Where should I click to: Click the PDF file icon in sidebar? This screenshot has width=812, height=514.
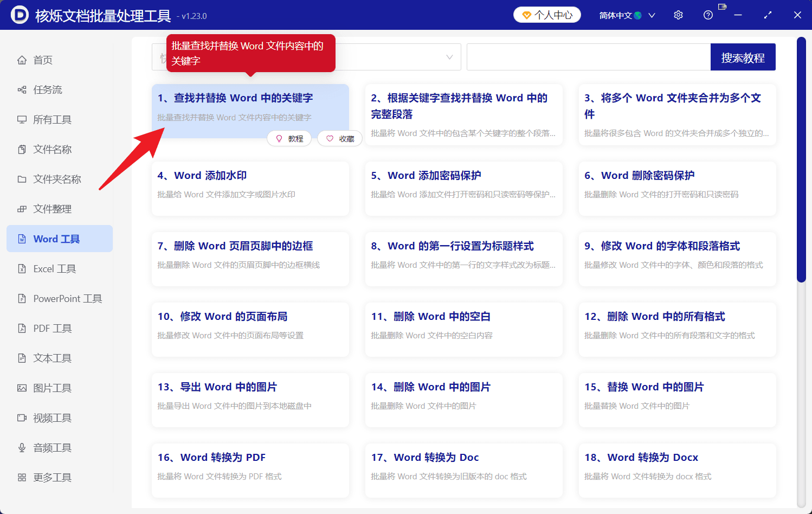point(22,329)
